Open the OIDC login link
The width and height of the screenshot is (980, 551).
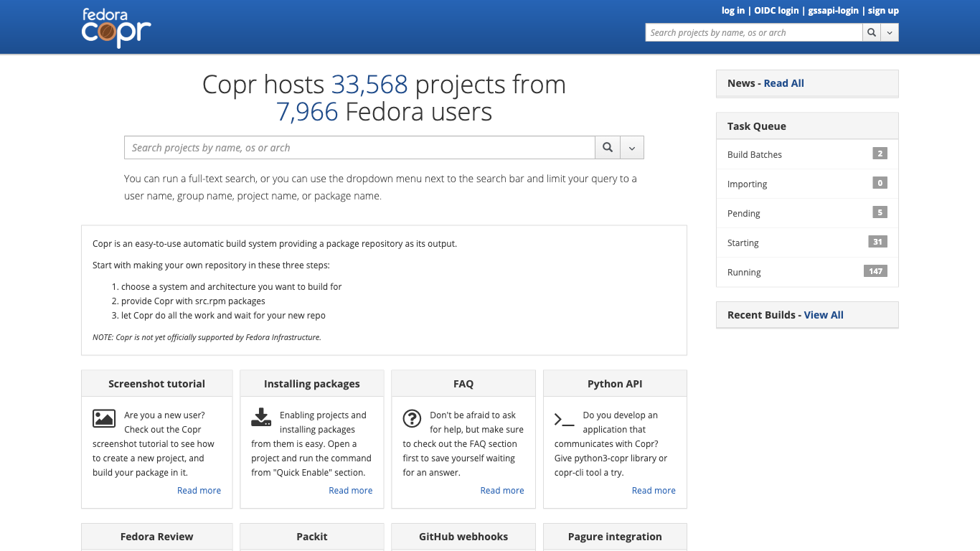(776, 11)
